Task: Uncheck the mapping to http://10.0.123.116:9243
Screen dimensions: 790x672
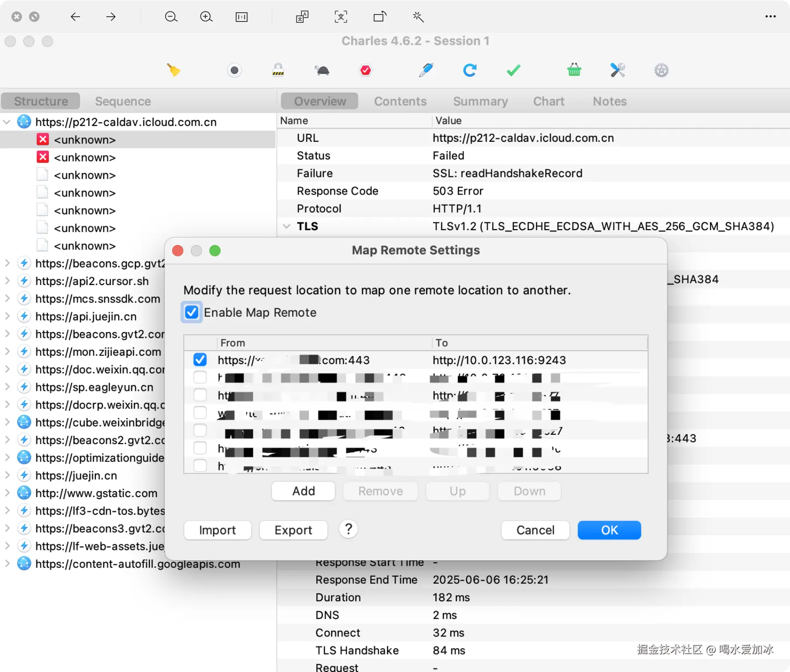Action: [200, 360]
